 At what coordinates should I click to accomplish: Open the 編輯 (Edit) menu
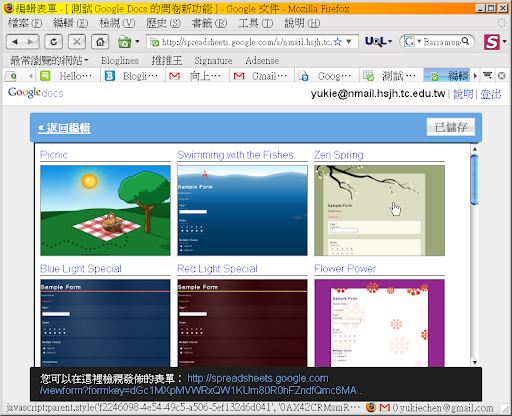pyautogui.click(x=70, y=23)
